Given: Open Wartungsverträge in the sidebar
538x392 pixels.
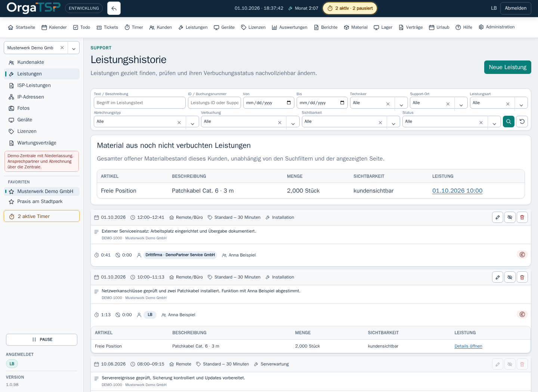Looking at the screenshot, I should pos(41,143).
